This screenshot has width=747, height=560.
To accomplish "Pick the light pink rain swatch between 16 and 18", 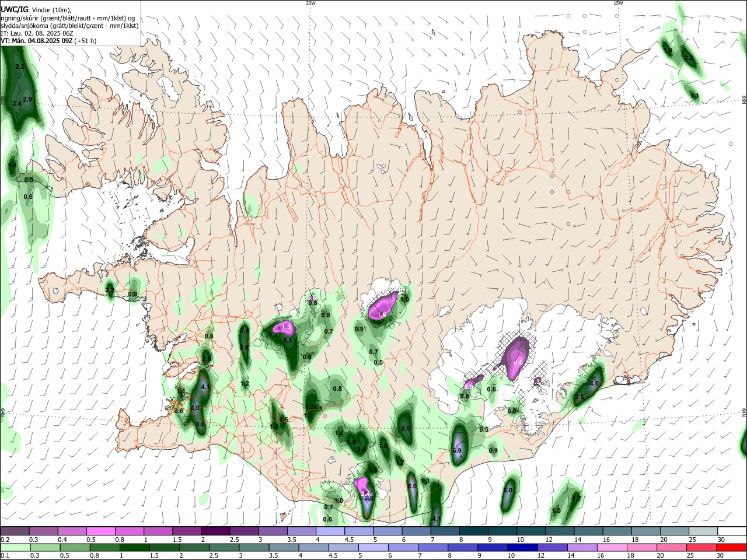I will [613, 547].
